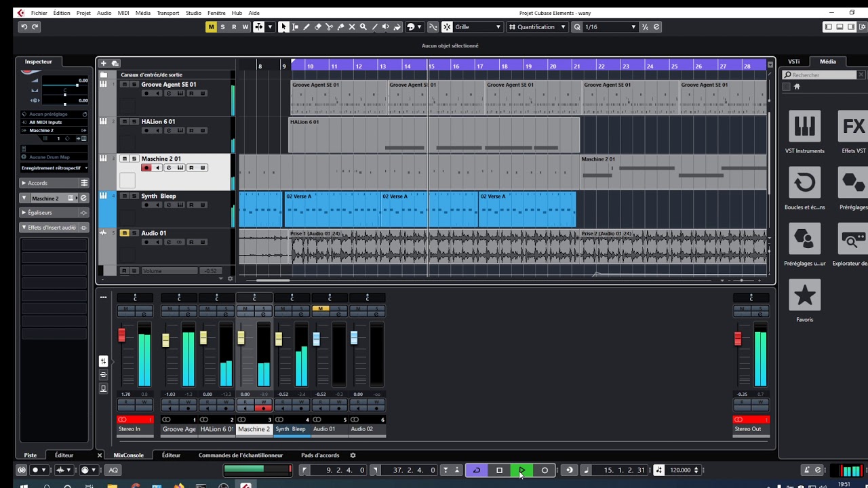Open the Édition menu
Image resolution: width=868 pixels, height=488 pixels.
click(x=62, y=13)
